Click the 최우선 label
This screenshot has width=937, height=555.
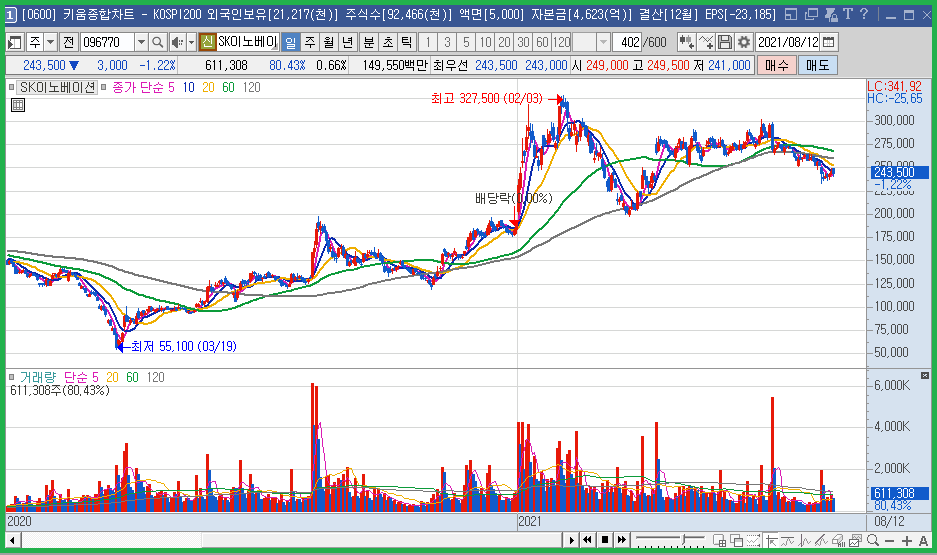(450, 65)
